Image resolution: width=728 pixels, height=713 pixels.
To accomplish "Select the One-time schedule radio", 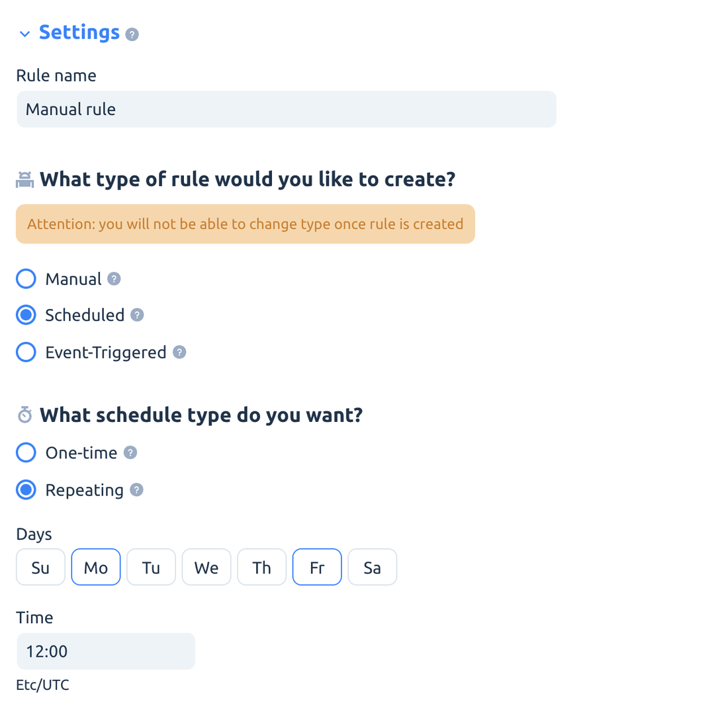I will (26, 452).
